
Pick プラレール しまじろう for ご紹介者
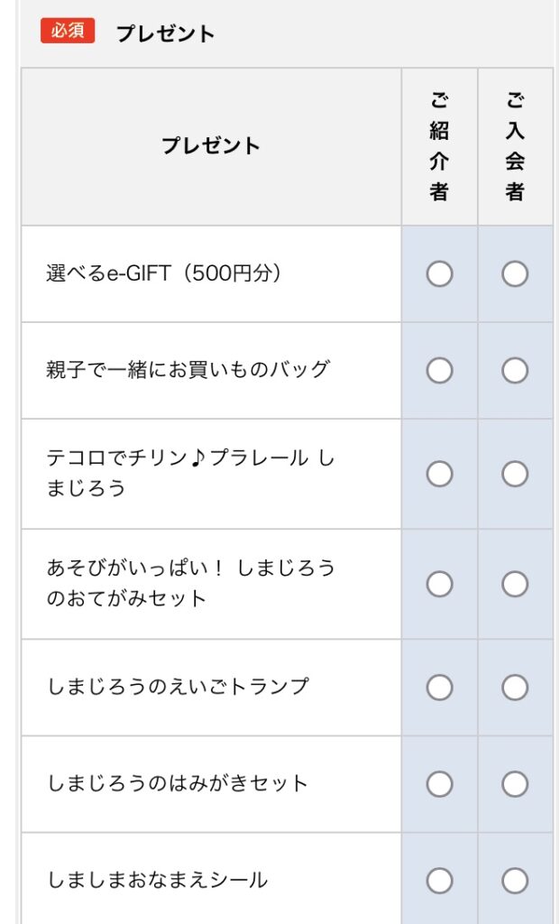(x=439, y=474)
